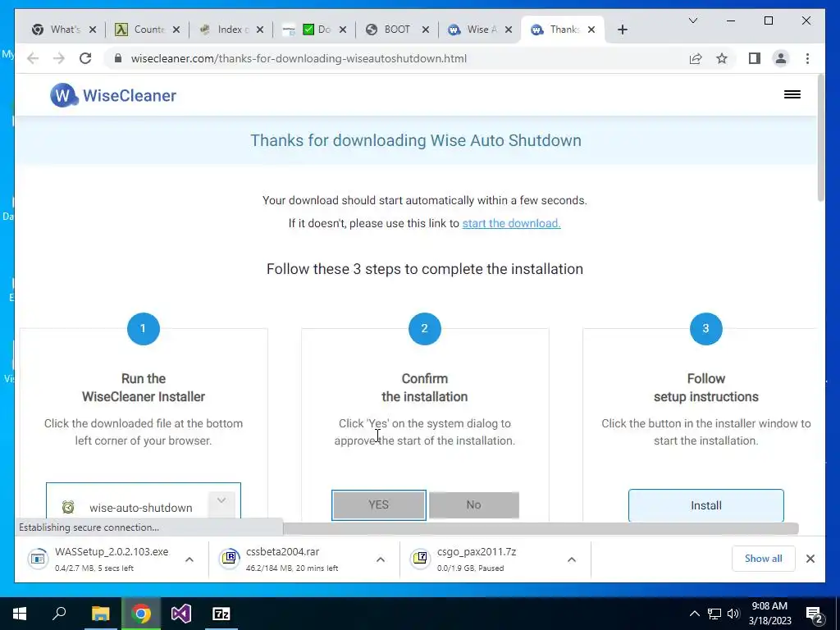The width and height of the screenshot is (840, 630).
Task: Open the notification center
Action: coord(815,614)
